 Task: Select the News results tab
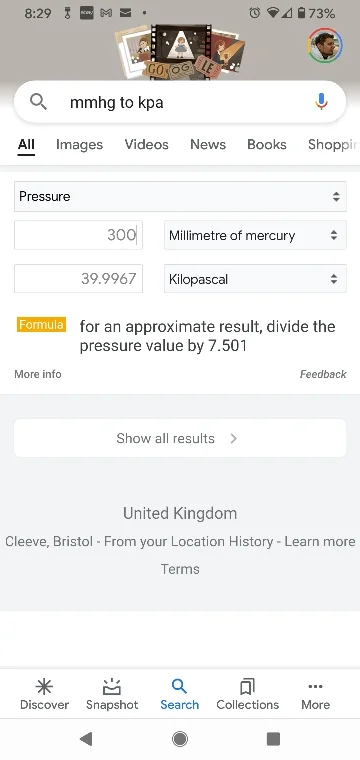pos(208,144)
